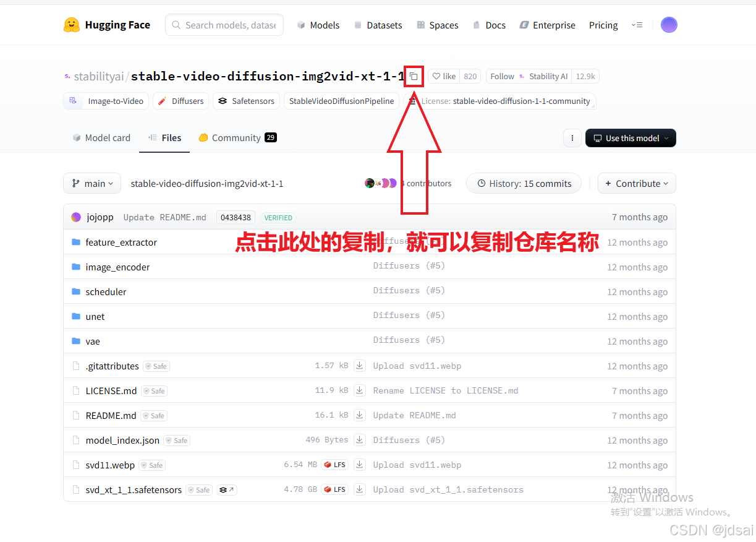
Task: Like the model with the like button
Action: [444, 76]
